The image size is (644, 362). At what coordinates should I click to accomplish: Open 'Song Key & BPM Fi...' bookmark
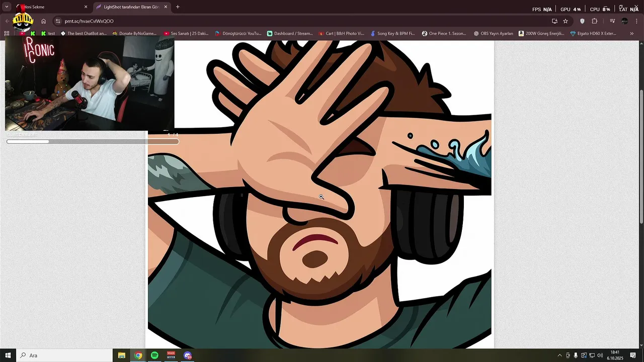393,34
